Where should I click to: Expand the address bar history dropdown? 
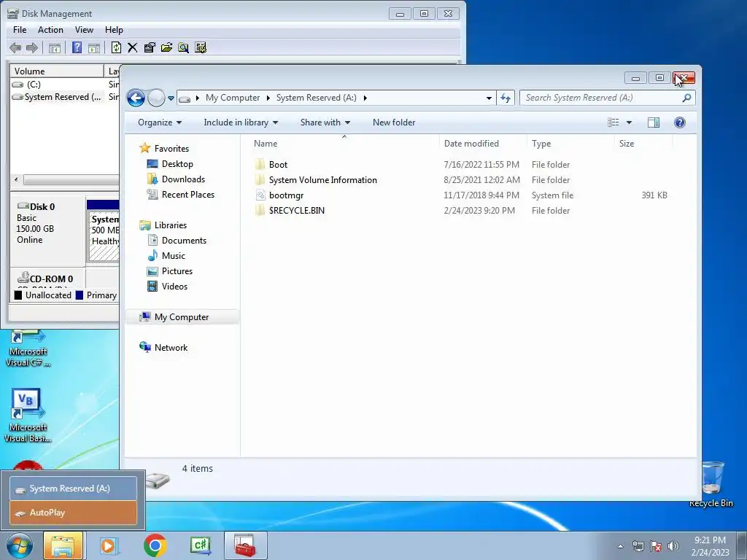tap(489, 98)
